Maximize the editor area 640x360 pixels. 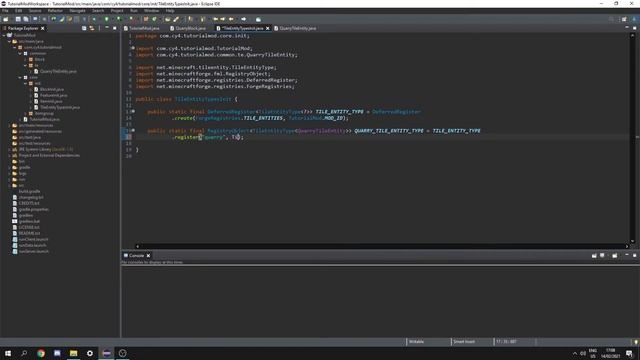634,28
